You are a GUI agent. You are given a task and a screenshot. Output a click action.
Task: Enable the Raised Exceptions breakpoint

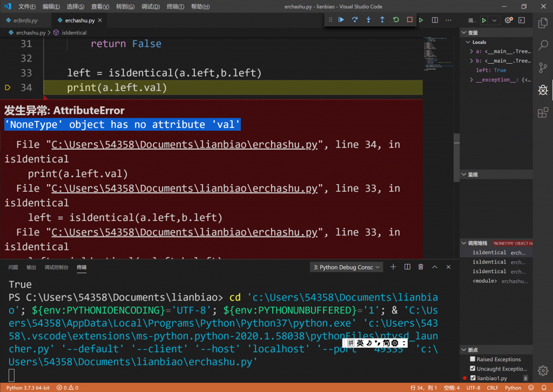pyautogui.click(x=473, y=359)
